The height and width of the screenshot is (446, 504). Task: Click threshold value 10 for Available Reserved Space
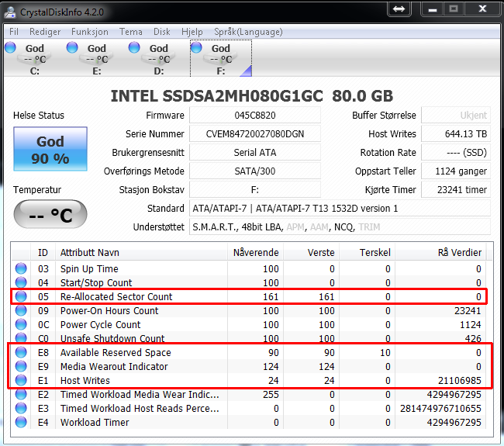(x=385, y=352)
